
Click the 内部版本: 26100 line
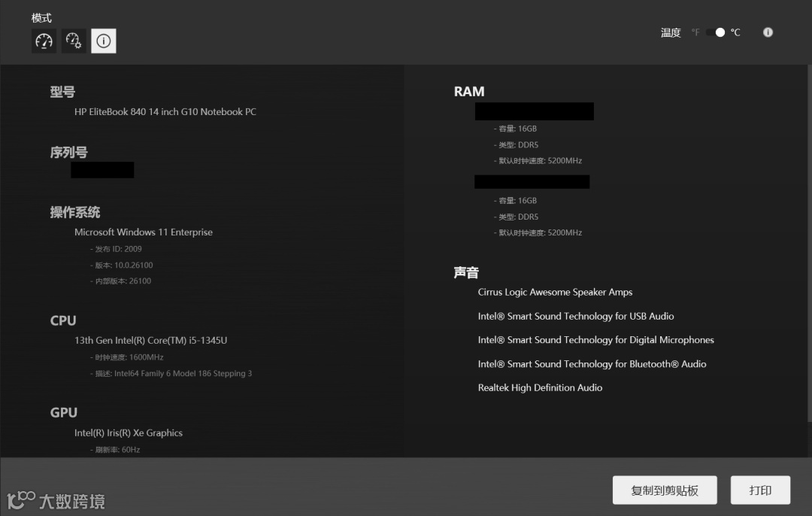[120, 281]
